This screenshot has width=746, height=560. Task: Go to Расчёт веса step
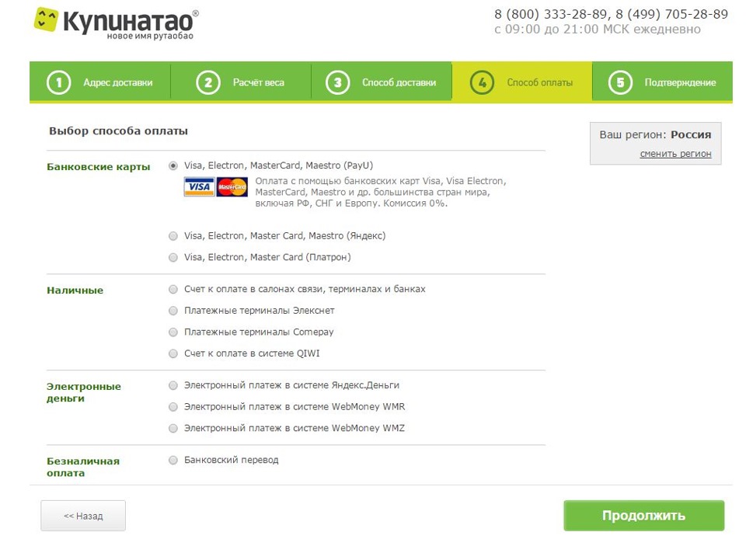pyautogui.click(x=241, y=82)
